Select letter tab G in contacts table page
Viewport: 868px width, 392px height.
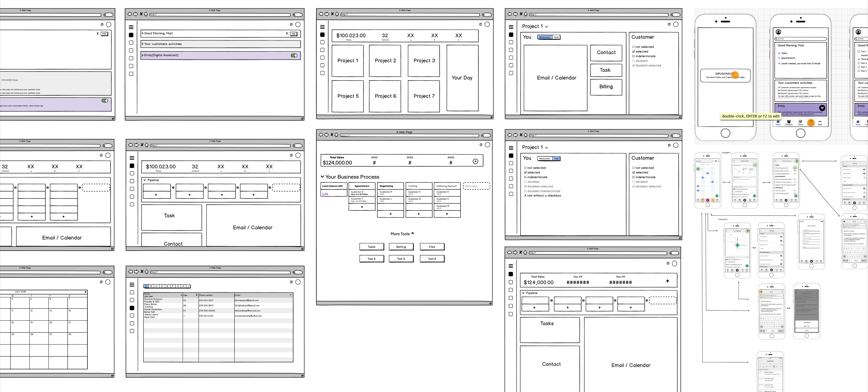[x=178, y=286]
